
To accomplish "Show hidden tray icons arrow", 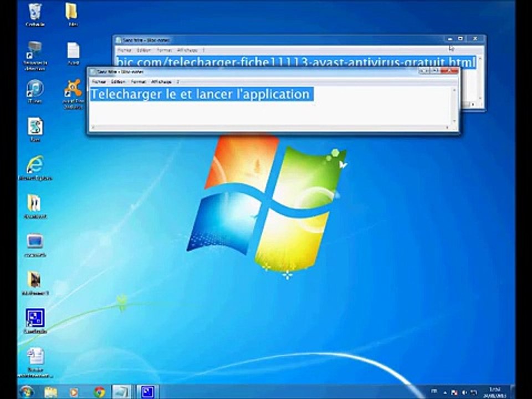I will [x=445, y=392].
